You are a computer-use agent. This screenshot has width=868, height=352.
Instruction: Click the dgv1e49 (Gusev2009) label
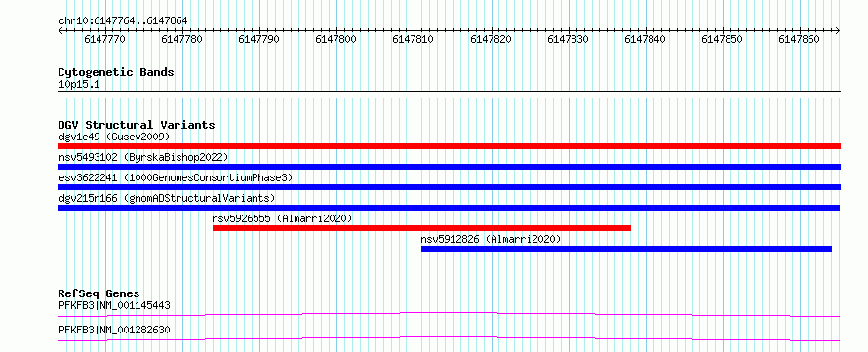(x=114, y=137)
